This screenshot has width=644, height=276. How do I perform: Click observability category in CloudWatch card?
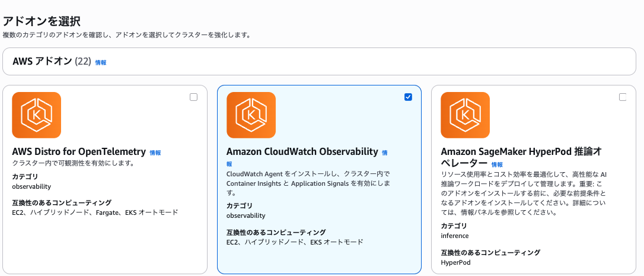246,215
